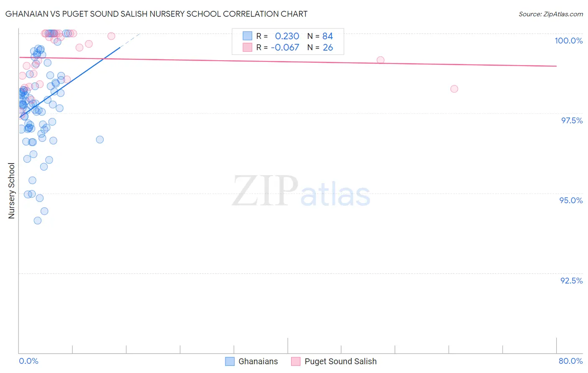Click the 0.0% x-axis label
Screen dimensions: 588x373
click(x=29, y=361)
